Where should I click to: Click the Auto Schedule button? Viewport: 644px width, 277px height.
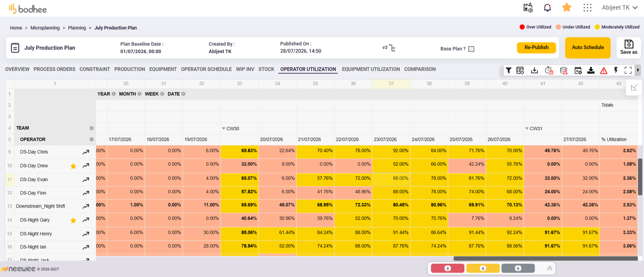tap(588, 48)
